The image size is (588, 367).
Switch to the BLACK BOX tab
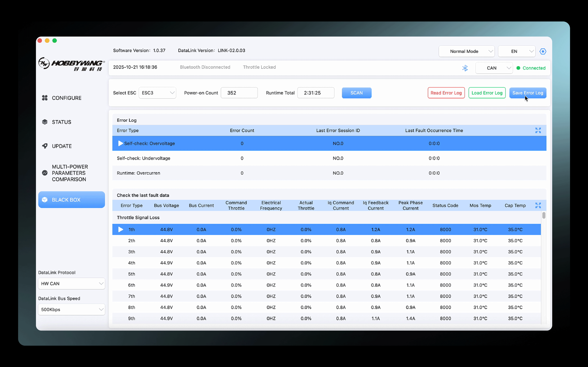coord(71,200)
